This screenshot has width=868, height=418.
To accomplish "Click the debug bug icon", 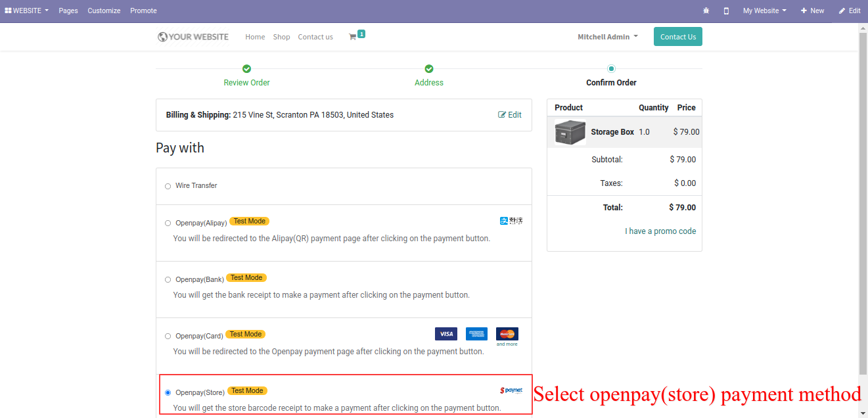I will pos(706,11).
